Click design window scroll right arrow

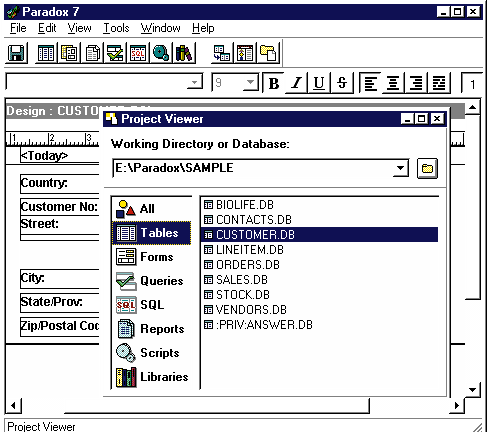[x=457, y=405]
